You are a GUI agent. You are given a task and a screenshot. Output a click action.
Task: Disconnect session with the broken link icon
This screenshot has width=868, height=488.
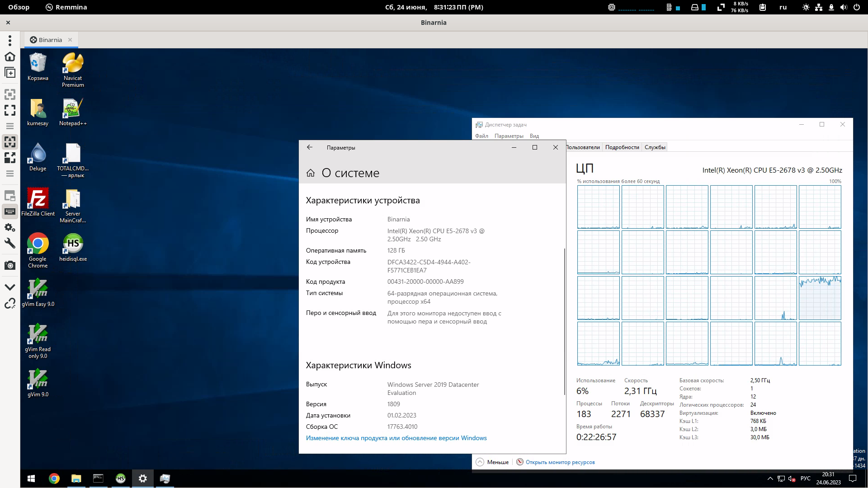10,304
